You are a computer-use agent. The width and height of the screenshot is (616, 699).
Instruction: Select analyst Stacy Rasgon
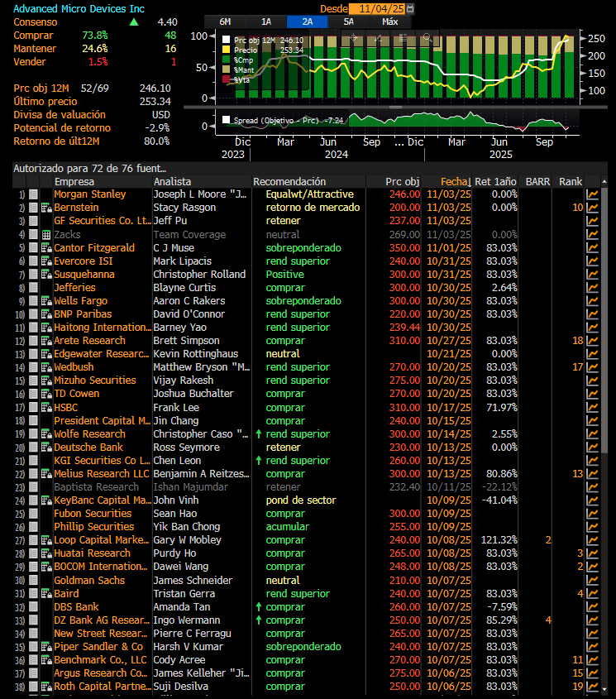[x=184, y=208]
